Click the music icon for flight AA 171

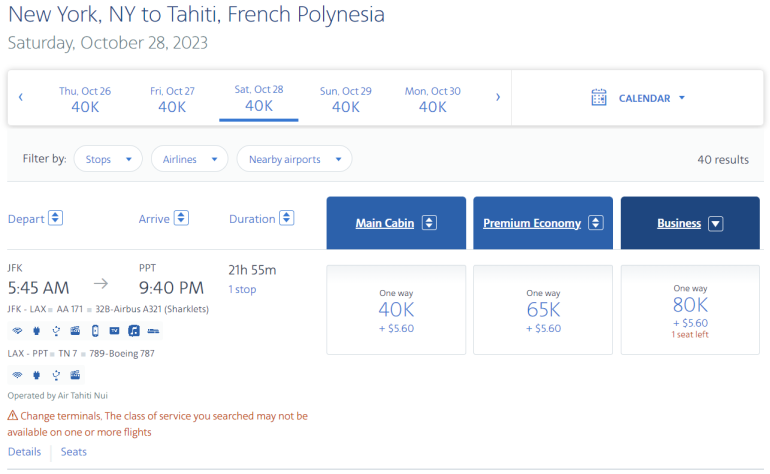[133, 331]
